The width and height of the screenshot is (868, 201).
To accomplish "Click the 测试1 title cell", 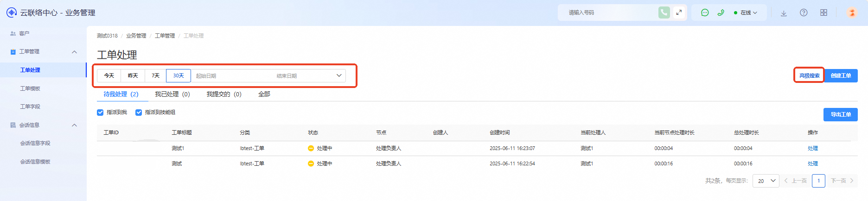I will pyautogui.click(x=178, y=148).
